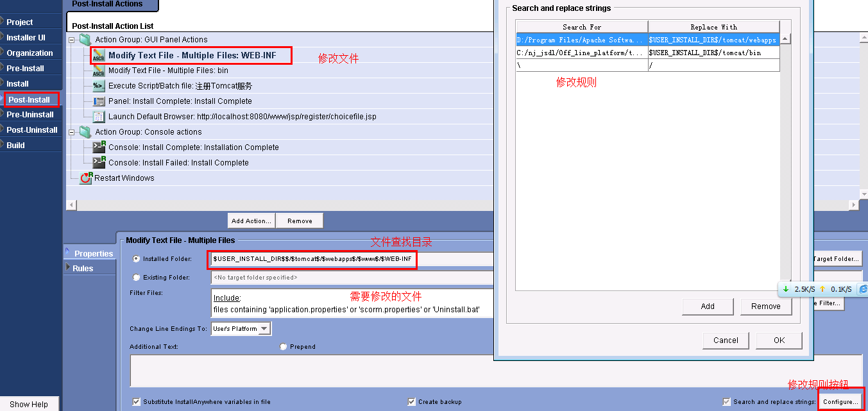Toggle Substitute InstallAnywhere variables in file
This screenshot has width=868, height=411.
point(136,402)
